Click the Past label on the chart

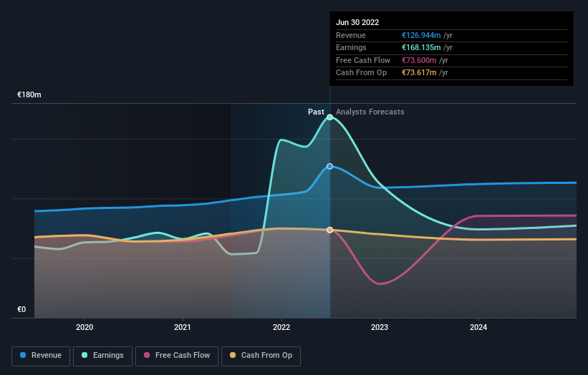click(x=316, y=112)
